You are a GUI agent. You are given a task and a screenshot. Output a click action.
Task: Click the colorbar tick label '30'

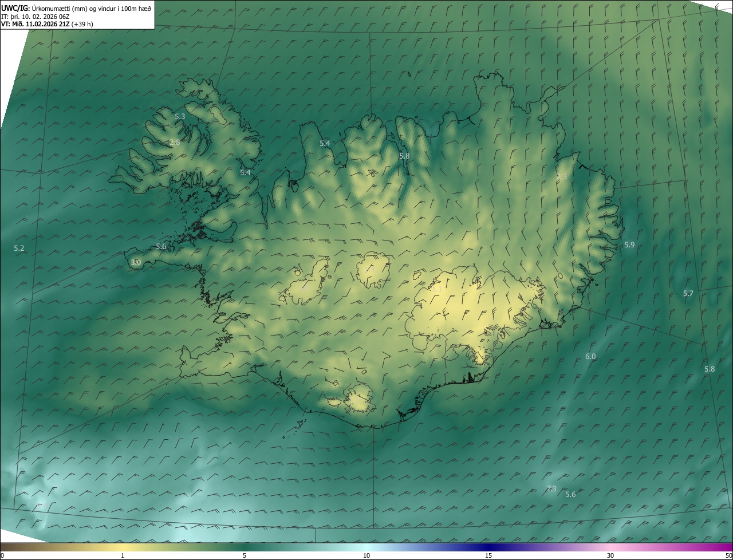click(x=610, y=555)
